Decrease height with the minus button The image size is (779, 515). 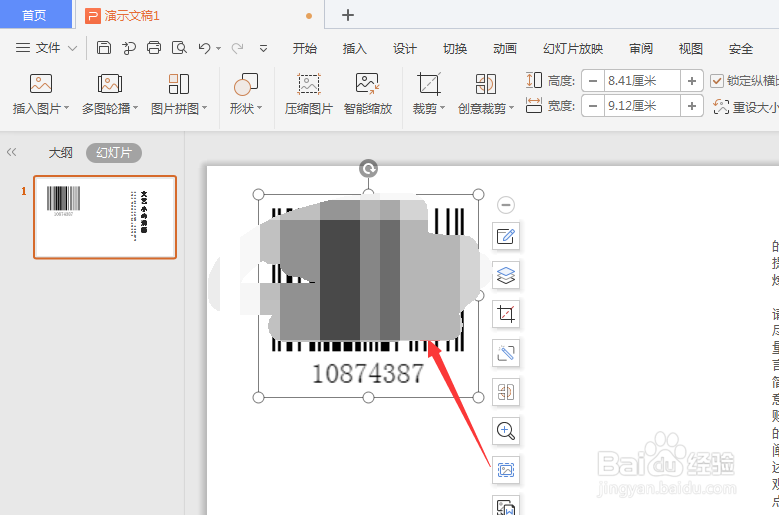(x=593, y=80)
